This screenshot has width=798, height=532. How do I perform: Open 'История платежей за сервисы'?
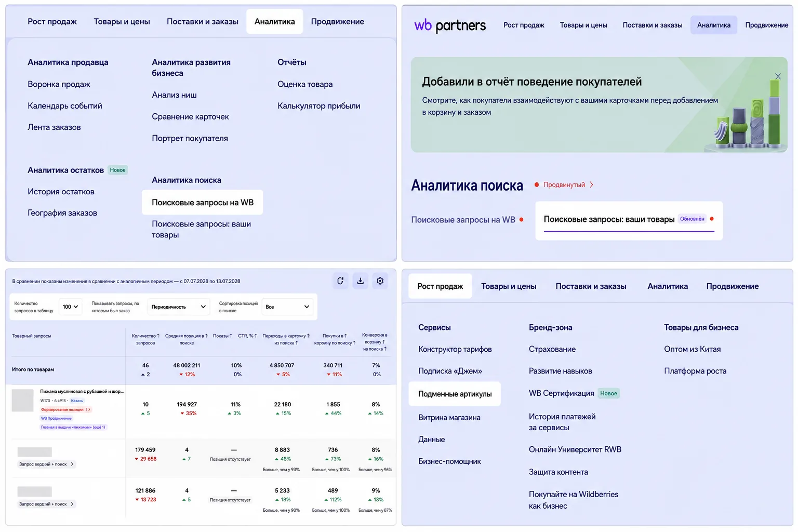pyautogui.click(x=562, y=422)
